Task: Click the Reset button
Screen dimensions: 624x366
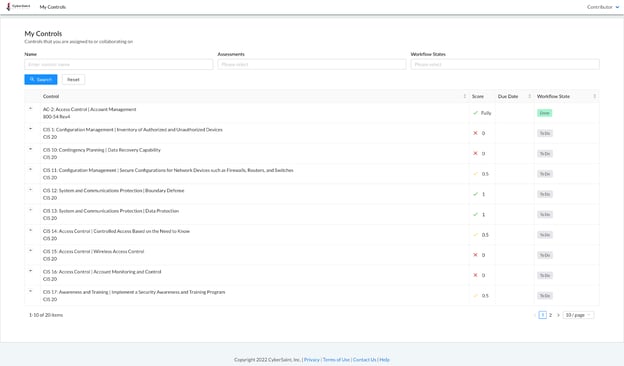Action: 73,80
